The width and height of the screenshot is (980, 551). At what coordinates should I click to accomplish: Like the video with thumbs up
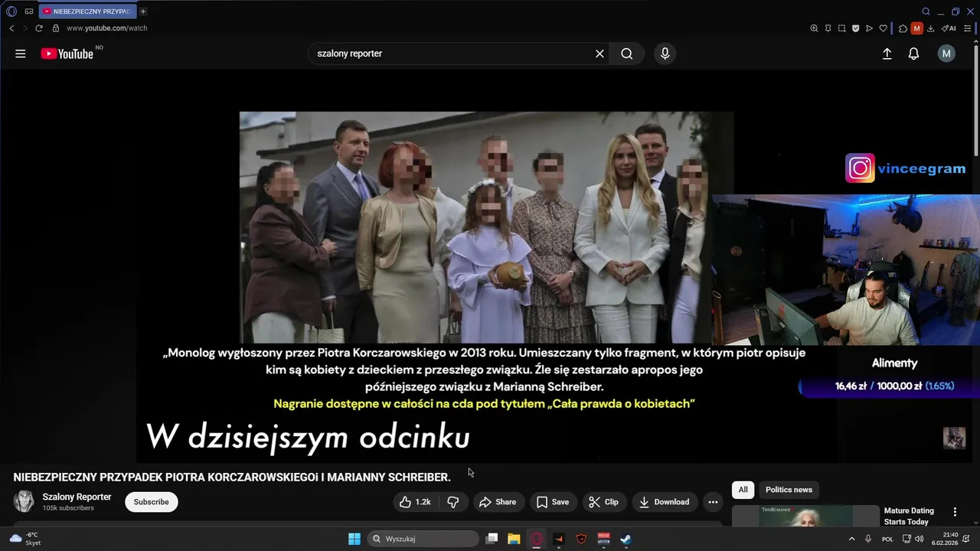click(x=415, y=502)
